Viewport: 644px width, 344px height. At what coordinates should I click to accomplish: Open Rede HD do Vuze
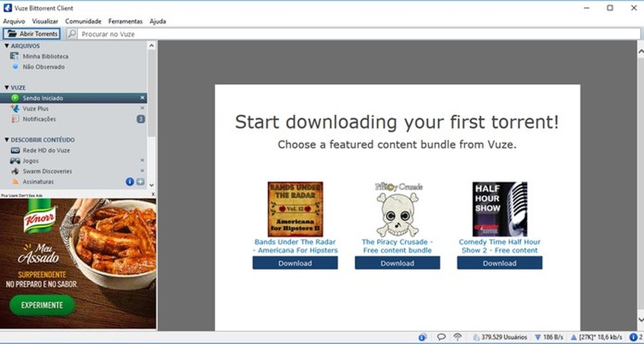click(x=46, y=151)
